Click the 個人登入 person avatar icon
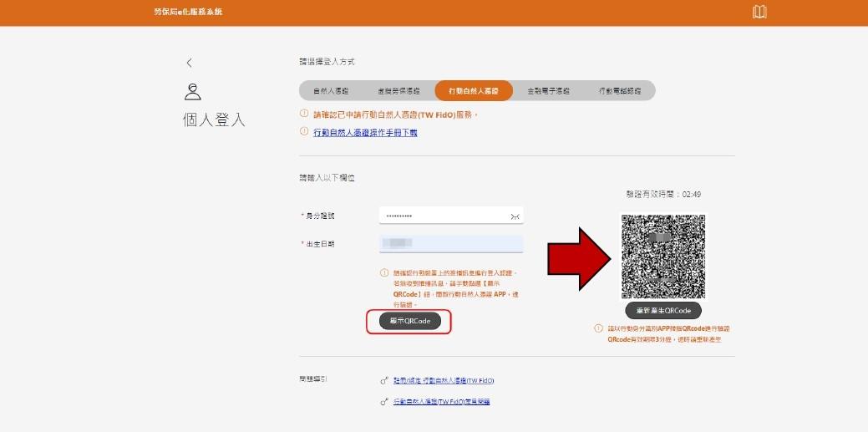The height and width of the screenshot is (432, 868). coord(193,91)
